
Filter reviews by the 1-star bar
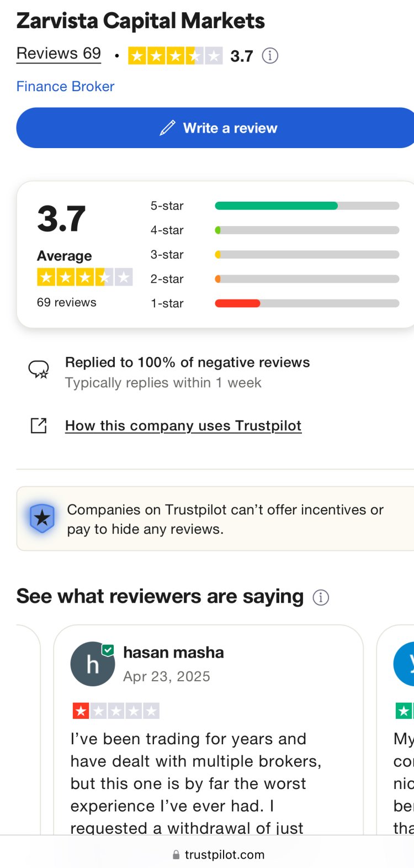(306, 303)
